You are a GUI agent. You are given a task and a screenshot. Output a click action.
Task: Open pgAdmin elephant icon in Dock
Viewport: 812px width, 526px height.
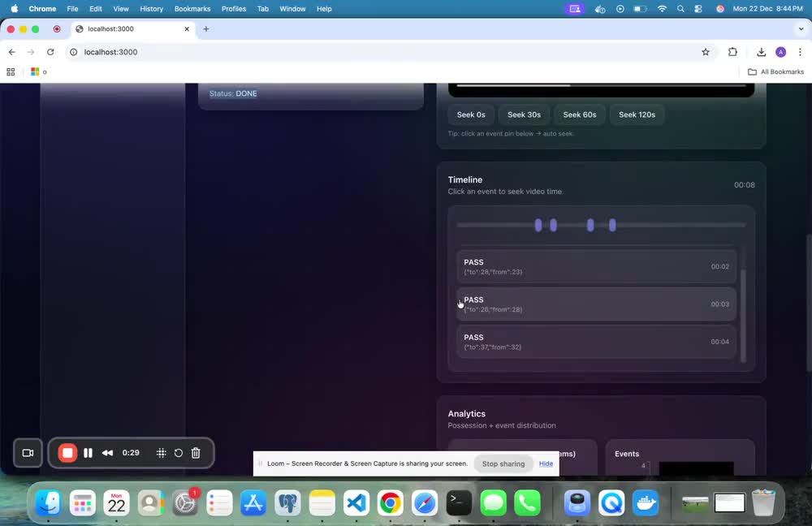[x=287, y=502]
